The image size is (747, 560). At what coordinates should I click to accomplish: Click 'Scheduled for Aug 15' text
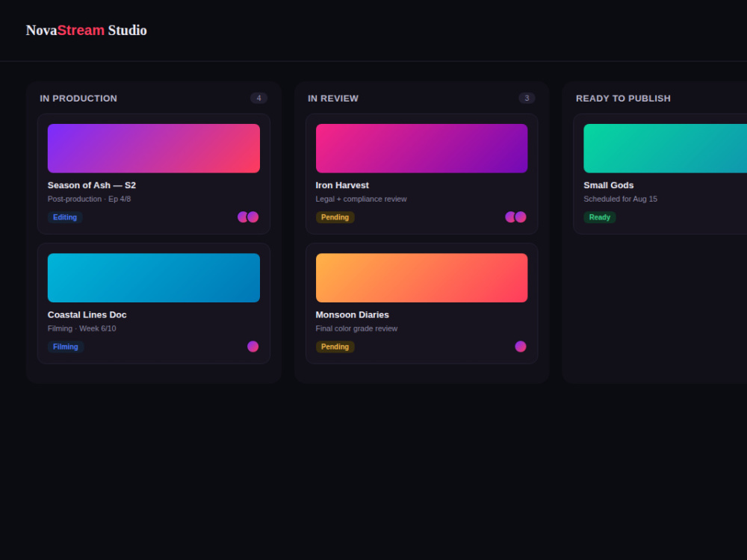click(620, 199)
